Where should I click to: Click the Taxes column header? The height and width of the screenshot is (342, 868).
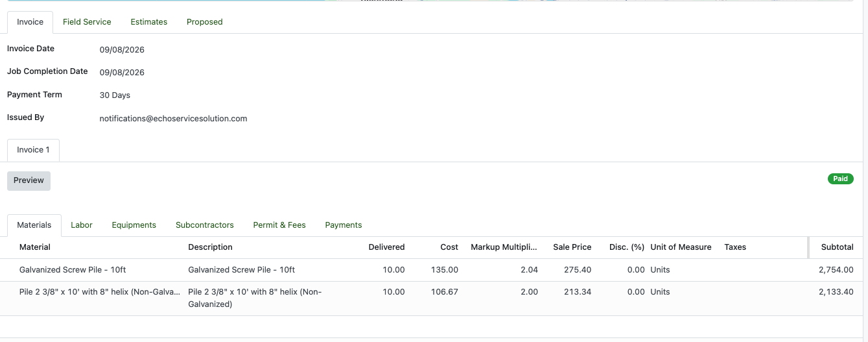tap(735, 247)
